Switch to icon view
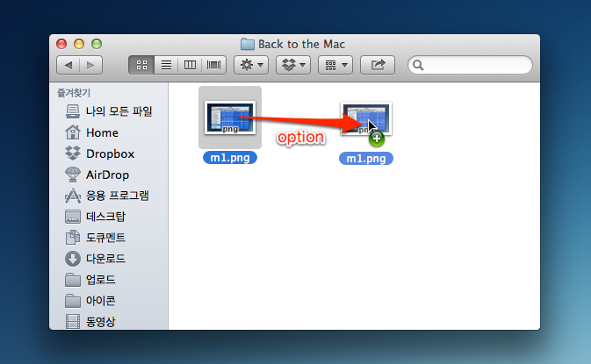The image size is (591, 364). coord(141,65)
